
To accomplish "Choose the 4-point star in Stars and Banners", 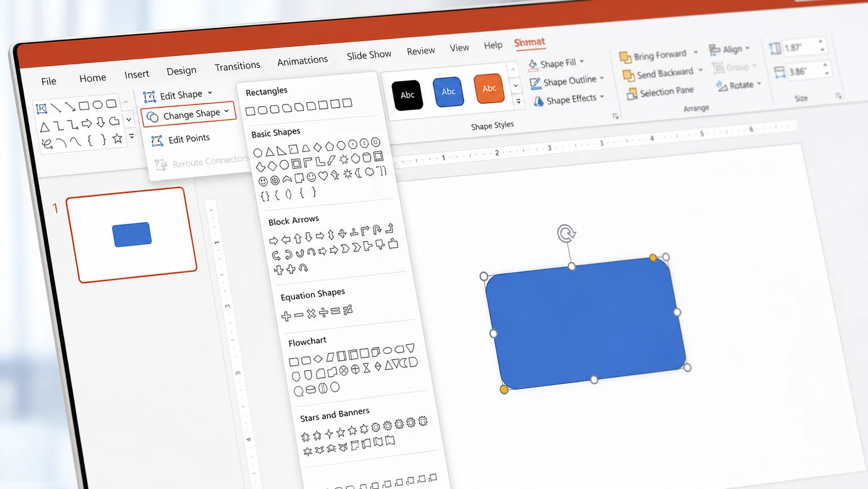I will tap(329, 433).
